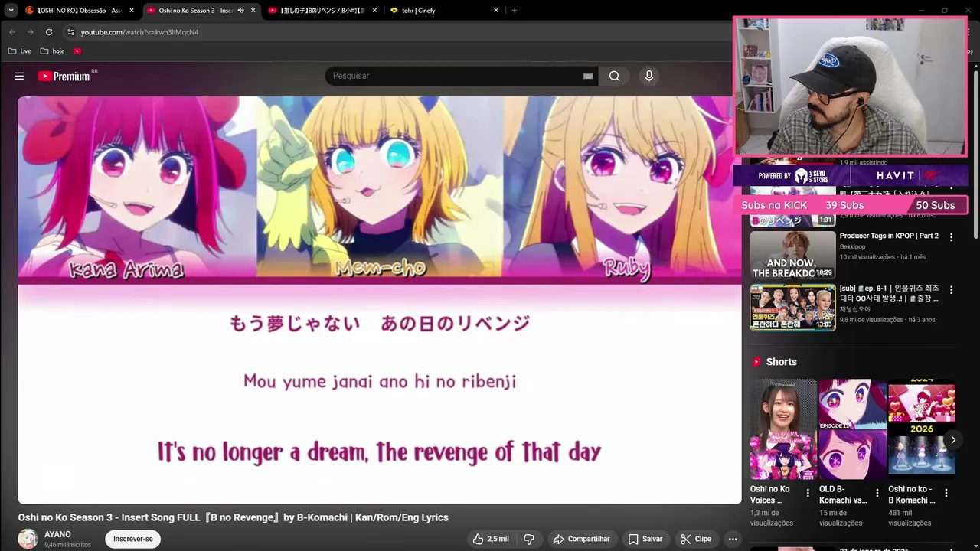Open AYANO channel name link
Screen dimensions: 980x551
(57, 534)
